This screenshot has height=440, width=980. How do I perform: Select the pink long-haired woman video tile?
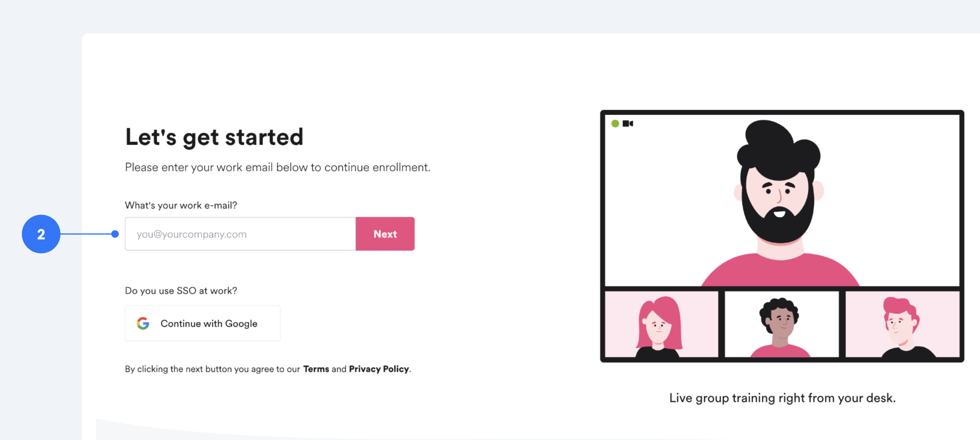[661, 324]
